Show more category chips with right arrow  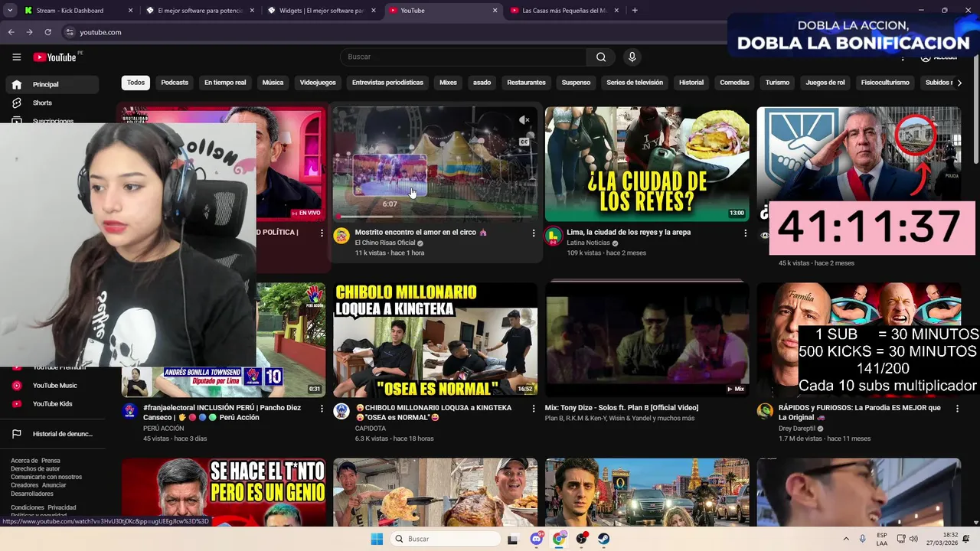pyautogui.click(x=959, y=83)
